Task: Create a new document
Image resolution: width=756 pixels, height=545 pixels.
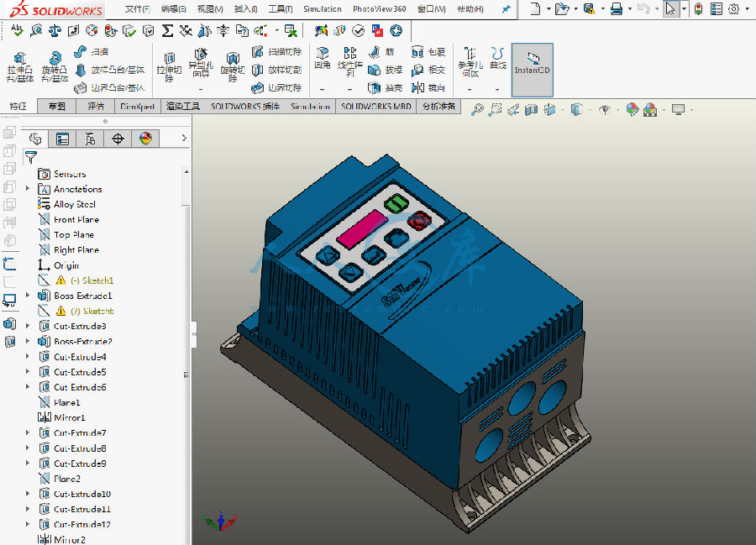Action: pyautogui.click(x=535, y=8)
